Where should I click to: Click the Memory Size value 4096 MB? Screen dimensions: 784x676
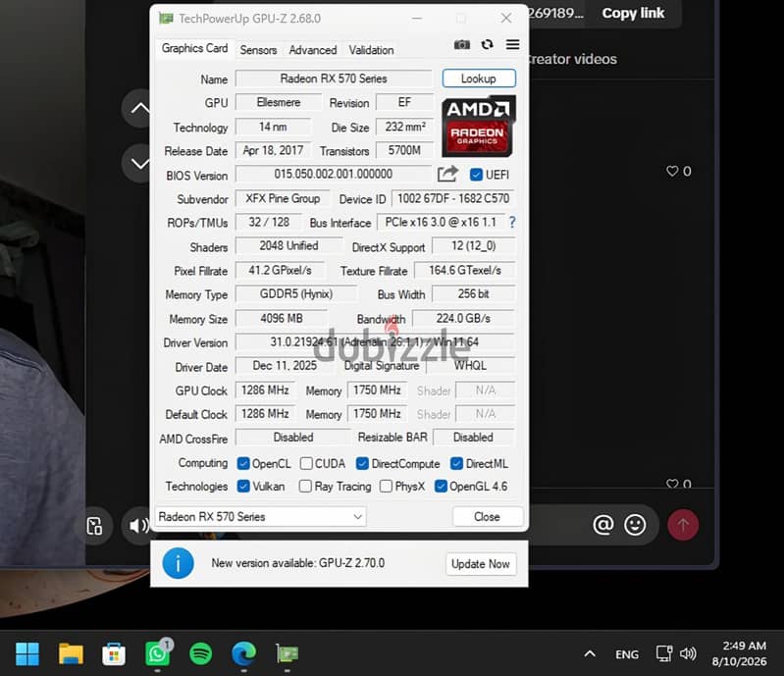point(282,319)
